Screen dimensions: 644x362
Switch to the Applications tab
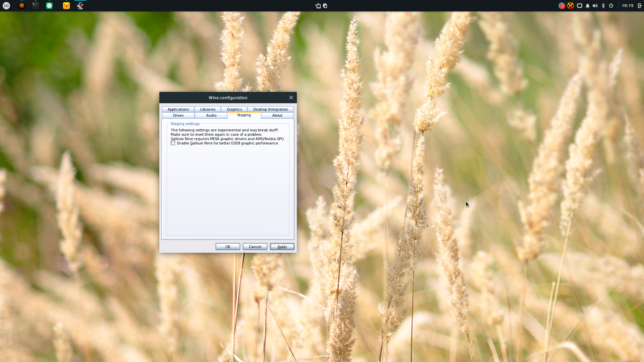pyautogui.click(x=178, y=109)
